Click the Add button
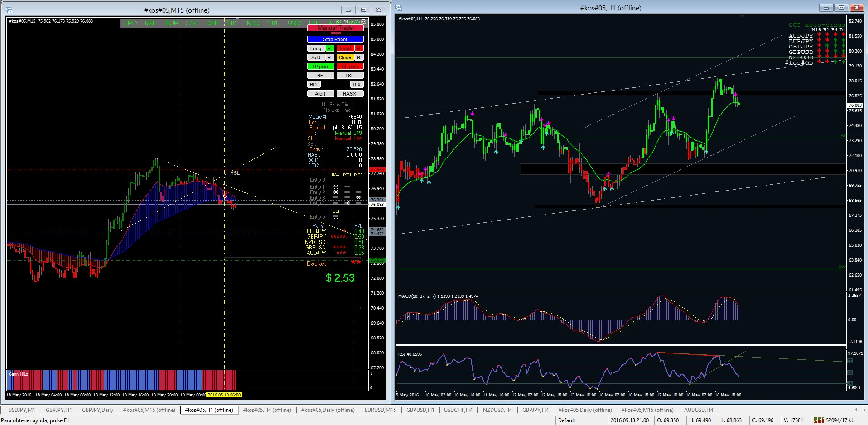This screenshot has height=425, width=868. [x=316, y=57]
